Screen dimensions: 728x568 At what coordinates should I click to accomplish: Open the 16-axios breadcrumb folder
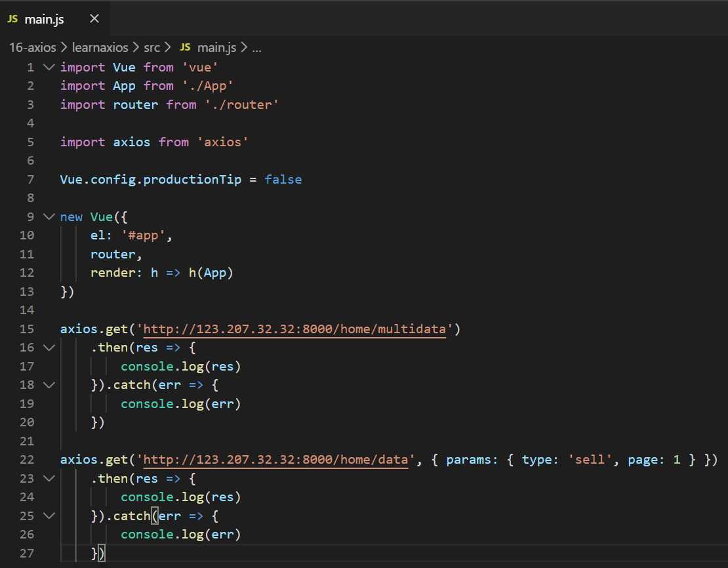coord(32,47)
